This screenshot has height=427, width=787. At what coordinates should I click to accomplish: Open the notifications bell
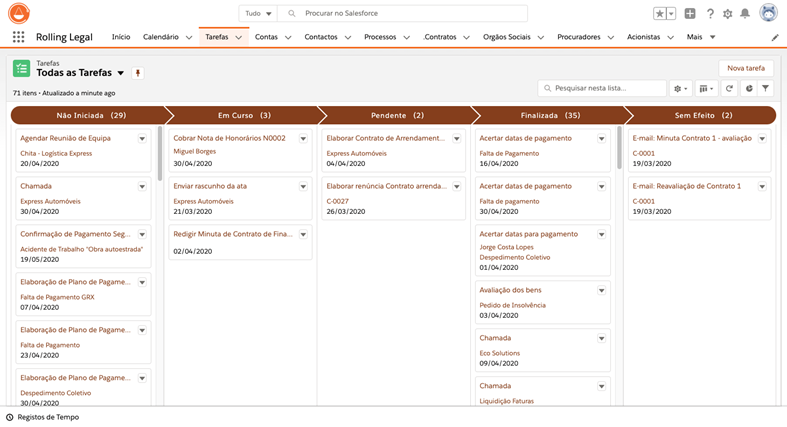[745, 14]
